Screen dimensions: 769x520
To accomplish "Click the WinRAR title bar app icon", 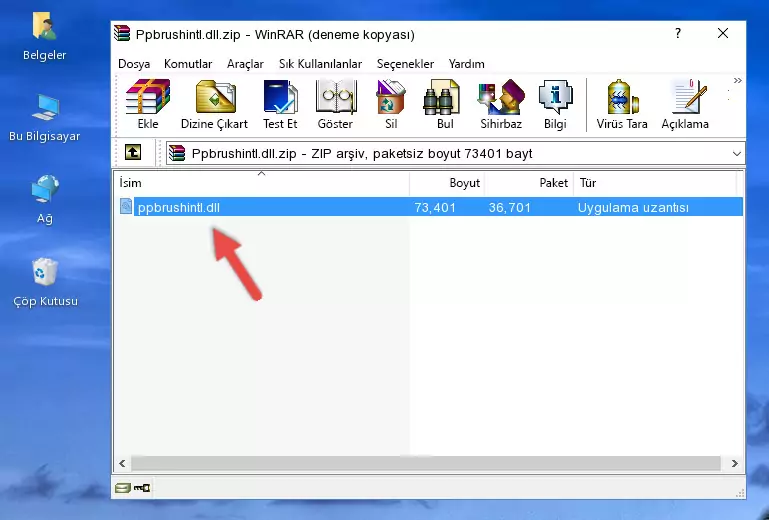I will [x=122, y=33].
